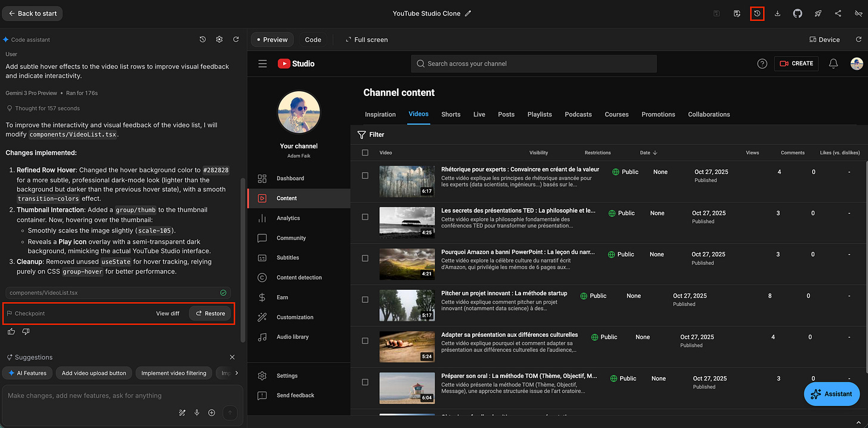Click the highlighted restore history icon in the top toolbar
The width and height of the screenshot is (868, 428).
[757, 13]
